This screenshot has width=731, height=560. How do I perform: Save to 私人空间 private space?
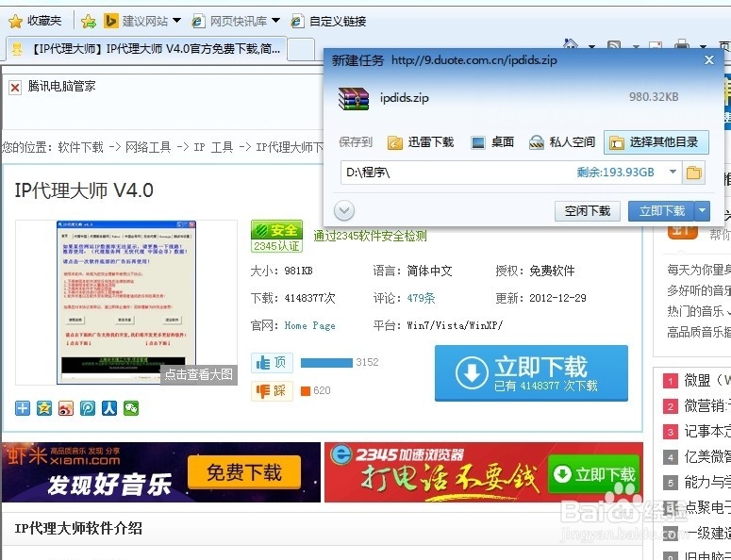562,142
